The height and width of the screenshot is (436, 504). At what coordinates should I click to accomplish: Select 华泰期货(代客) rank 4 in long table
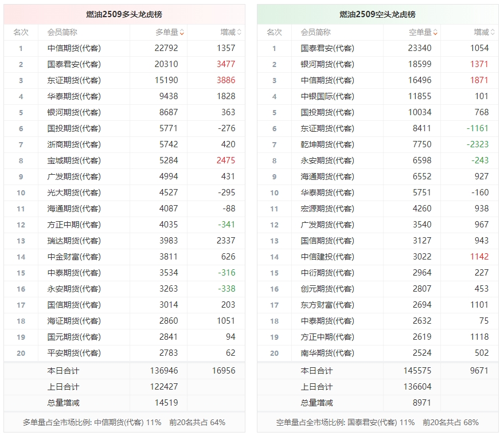coord(74,96)
